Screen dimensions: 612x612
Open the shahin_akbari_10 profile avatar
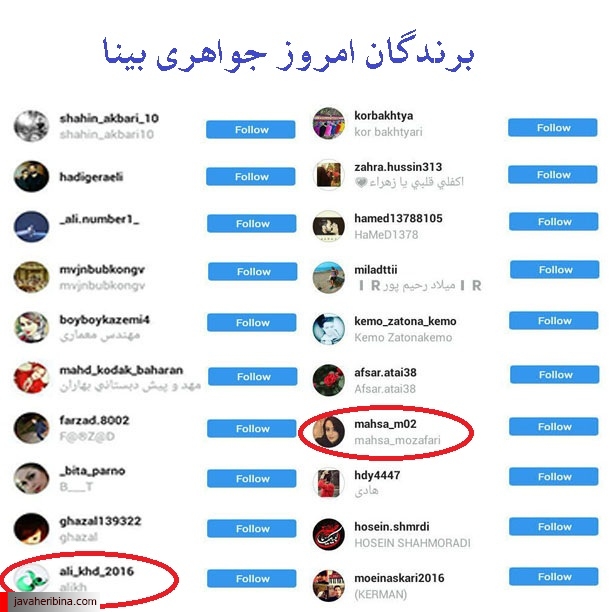click(x=31, y=126)
